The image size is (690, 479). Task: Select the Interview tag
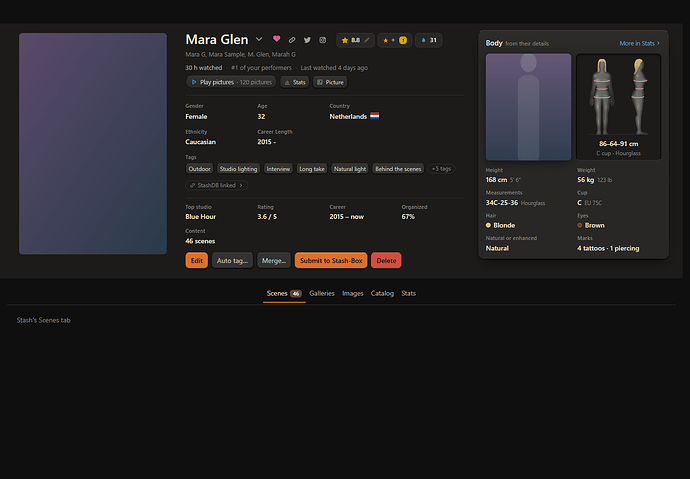(278, 169)
